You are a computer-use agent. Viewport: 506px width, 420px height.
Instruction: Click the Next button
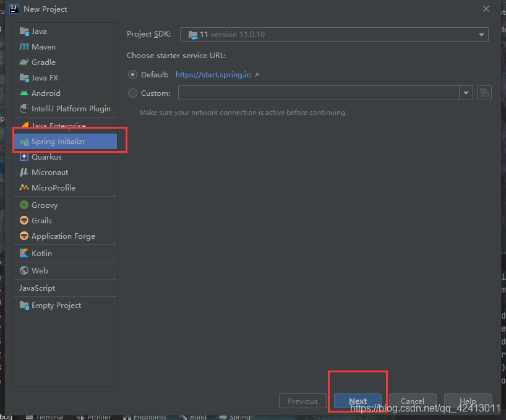[358, 401]
